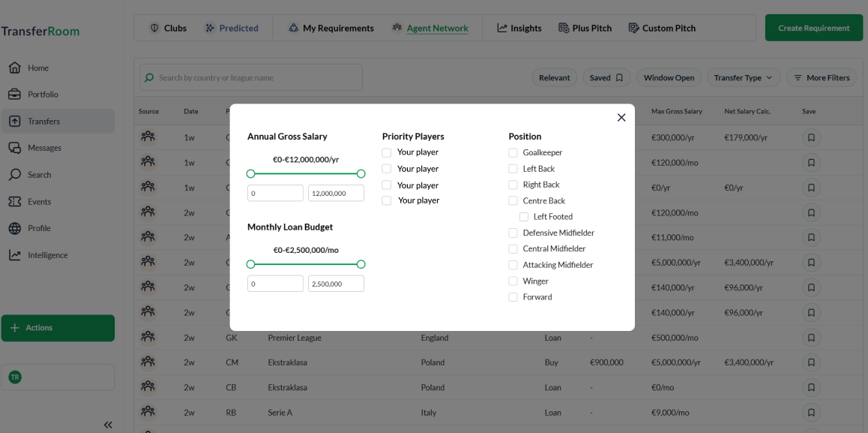
Task: Go to Messages in the sidebar
Action: [43, 148]
